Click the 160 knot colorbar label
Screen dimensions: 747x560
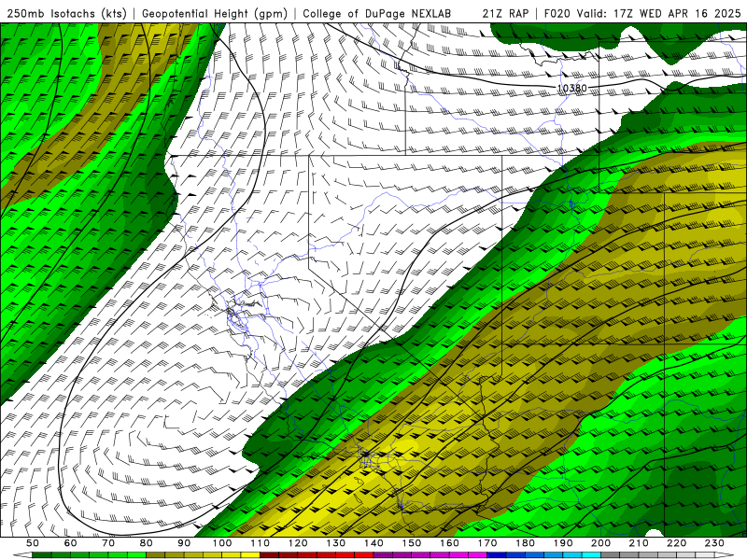point(450,543)
